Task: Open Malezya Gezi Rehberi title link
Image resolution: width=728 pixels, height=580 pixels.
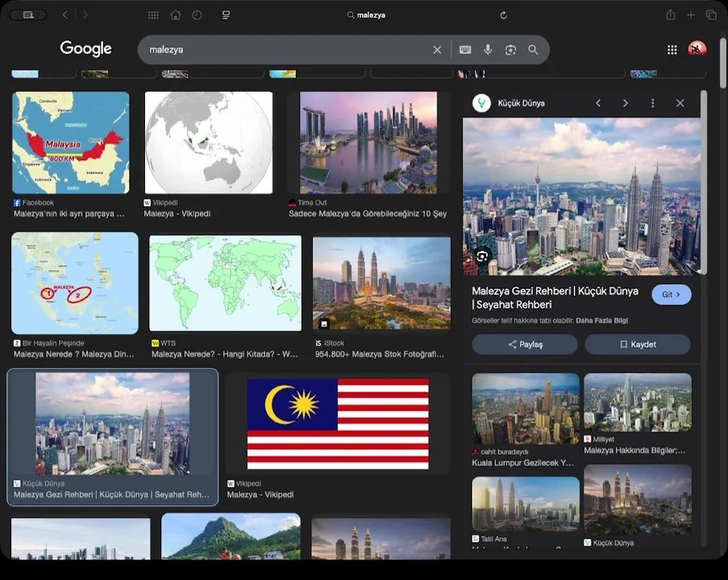Action: point(555,298)
